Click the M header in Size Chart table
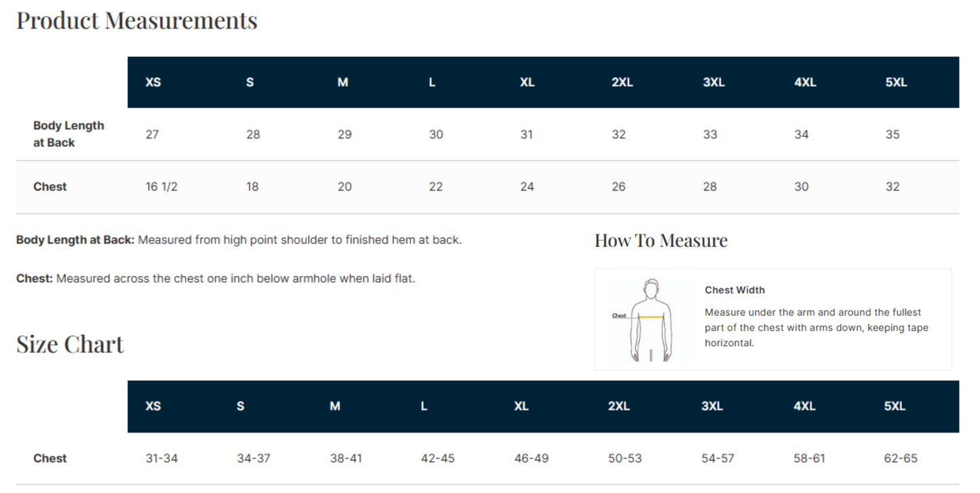Viewport: 980px width, 493px height. pyautogui.click(x=335, y=406)
